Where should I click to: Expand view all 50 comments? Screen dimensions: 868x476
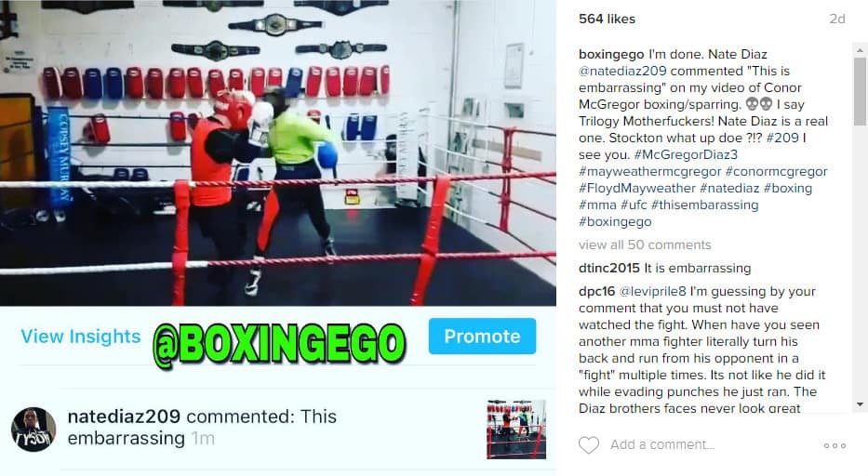(x=645, y=245)
